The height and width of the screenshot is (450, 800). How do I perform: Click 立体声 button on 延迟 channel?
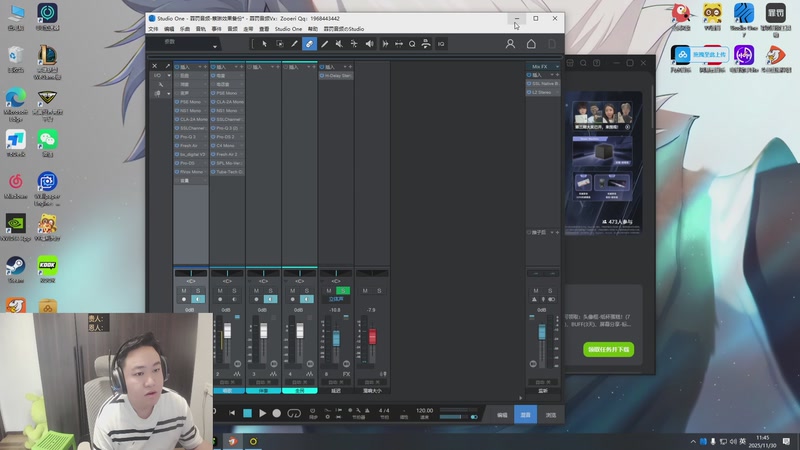(x=336, y=299)
